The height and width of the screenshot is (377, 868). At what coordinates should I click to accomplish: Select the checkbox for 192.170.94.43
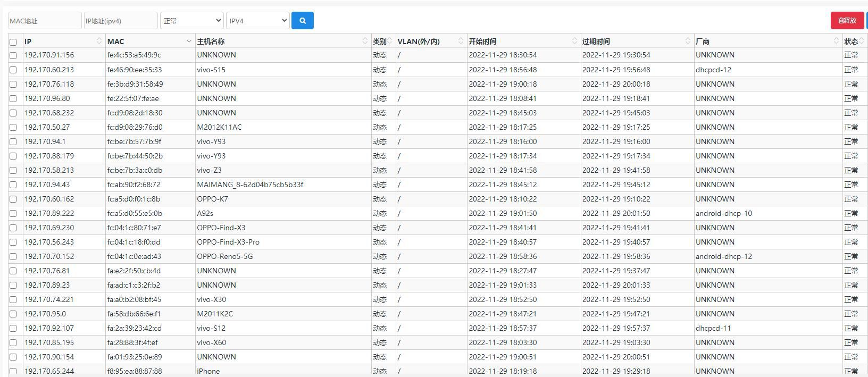pos(13,185)
